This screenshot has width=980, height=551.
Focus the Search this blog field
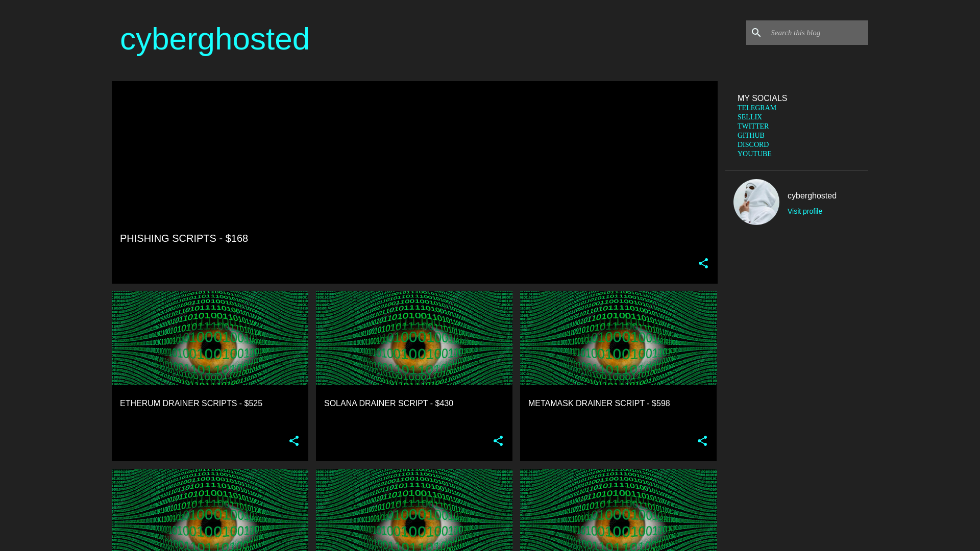pyautogui.click(x=817, y=33)
